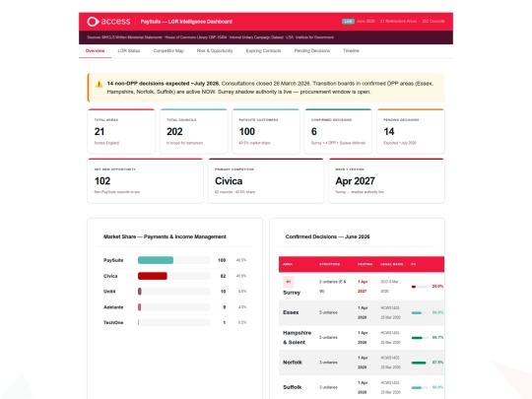Screen dimensions: 532x399
Task: Click the Primary Competitor card showing Civica
Action: point(266,181)
